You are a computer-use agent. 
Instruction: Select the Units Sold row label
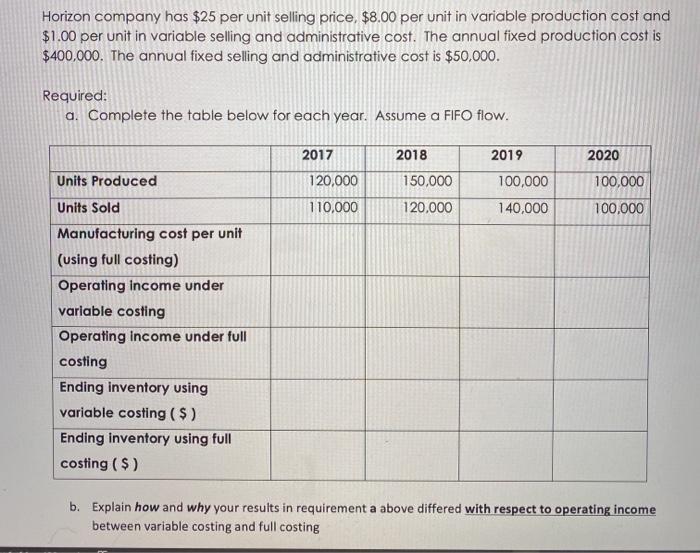[x=88, y=208]
